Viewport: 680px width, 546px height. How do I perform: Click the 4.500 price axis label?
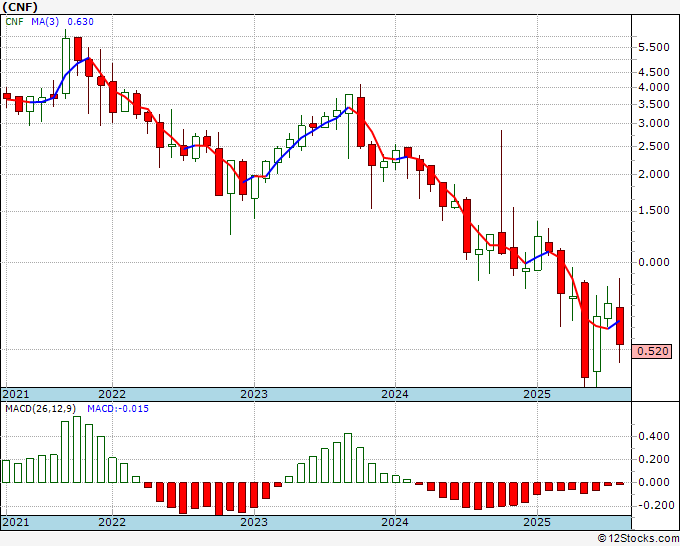(x=654, y=72)
